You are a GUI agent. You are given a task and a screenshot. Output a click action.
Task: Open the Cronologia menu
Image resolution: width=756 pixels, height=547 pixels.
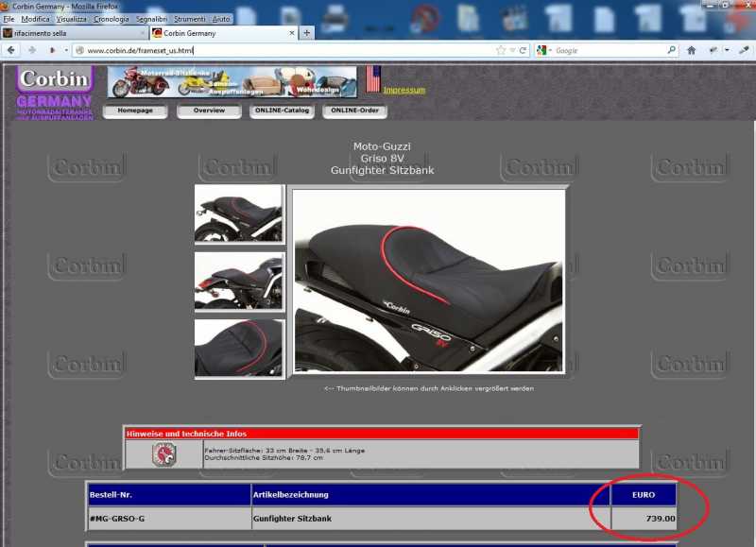click(112, 19)
